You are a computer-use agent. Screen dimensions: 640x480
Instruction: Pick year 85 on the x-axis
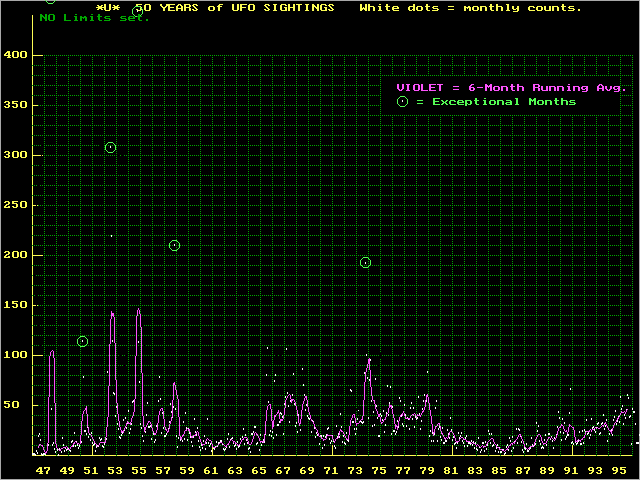(499, 469)
